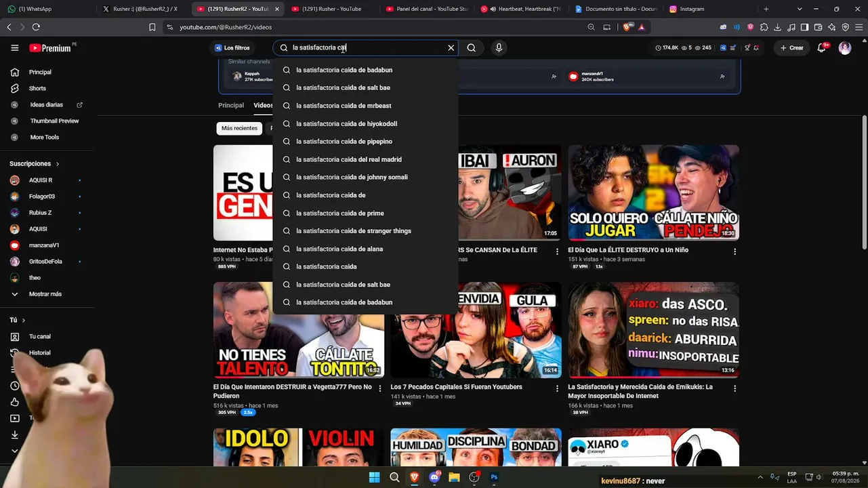
Task: Open the browser downloads icon
Action: pyautogui.click(x=777, y=27)
